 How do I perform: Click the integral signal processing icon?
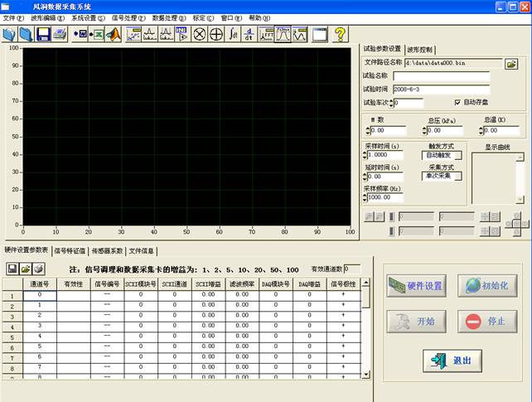pos(235,34)
